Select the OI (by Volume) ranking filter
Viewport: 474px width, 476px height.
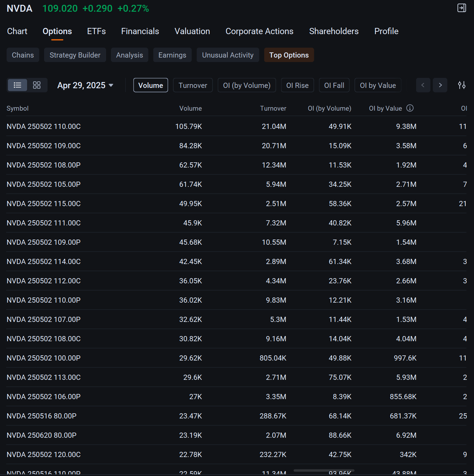pyautogui.click(x=247, y=85)
